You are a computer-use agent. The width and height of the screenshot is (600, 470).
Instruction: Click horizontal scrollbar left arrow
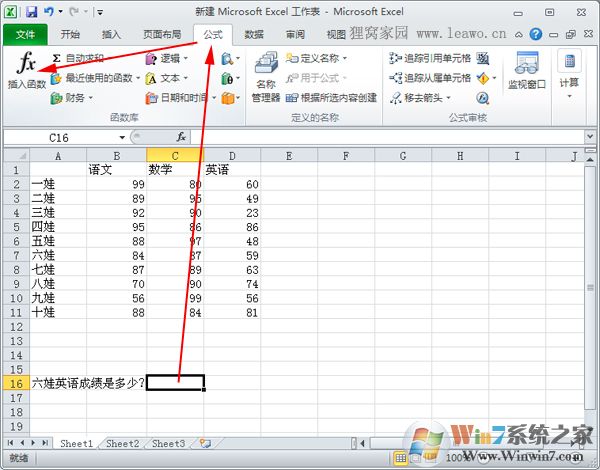click(x=362, y=444)
